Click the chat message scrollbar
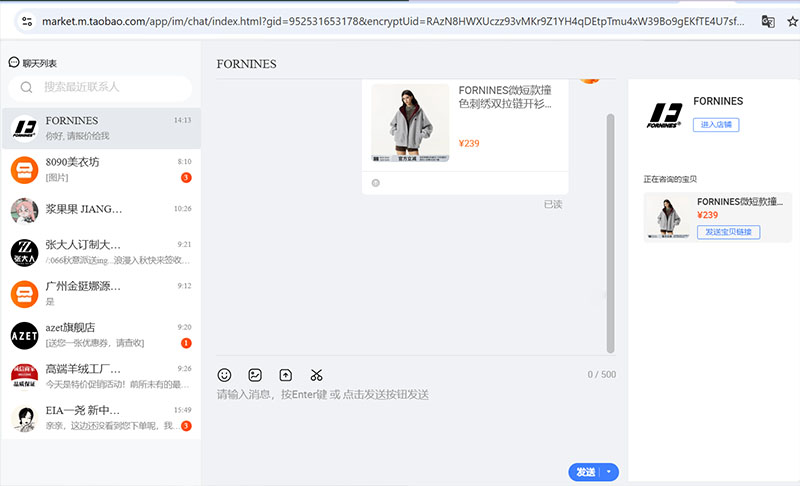The image size is (800, 486). coord(610,233)
